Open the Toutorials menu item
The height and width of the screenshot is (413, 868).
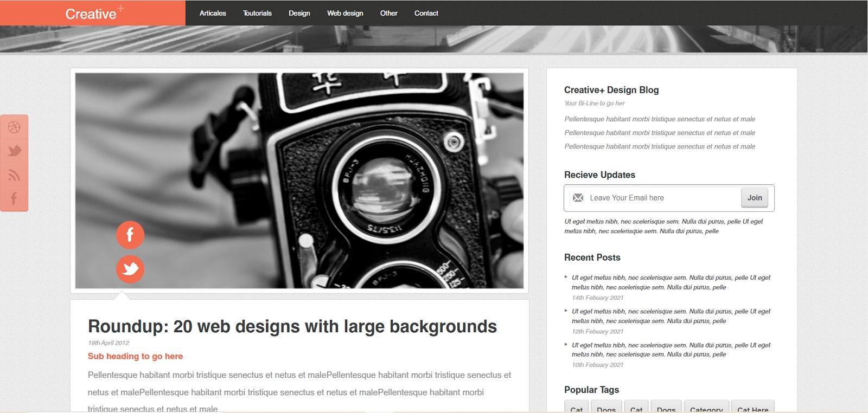[x=257, y=13]
